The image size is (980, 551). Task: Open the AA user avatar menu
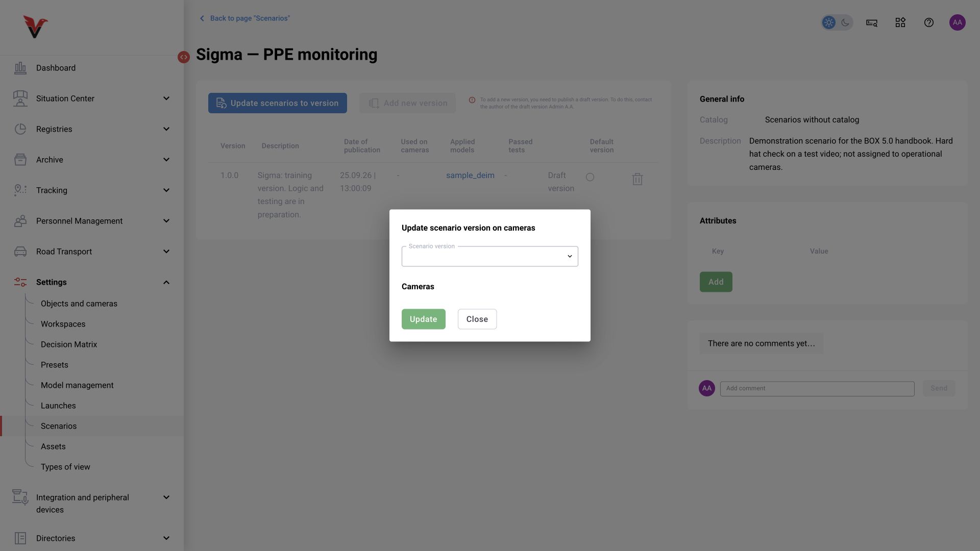coord(958,22)
